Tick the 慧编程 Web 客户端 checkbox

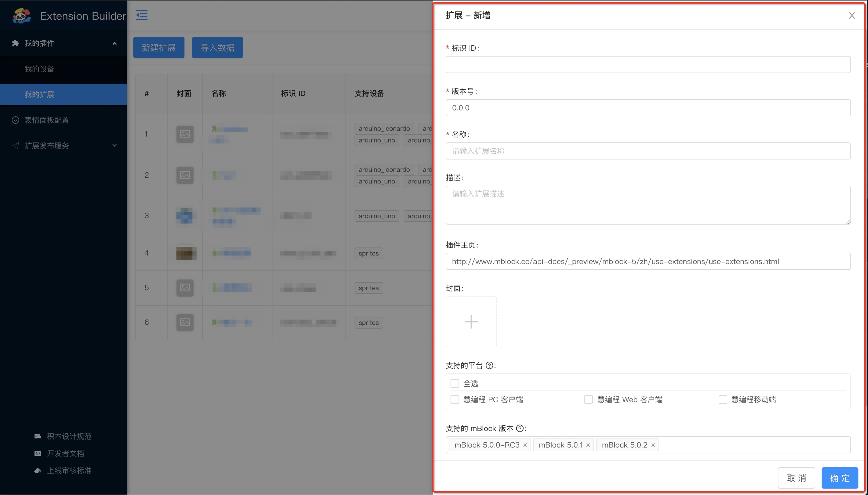pos(588,400)
